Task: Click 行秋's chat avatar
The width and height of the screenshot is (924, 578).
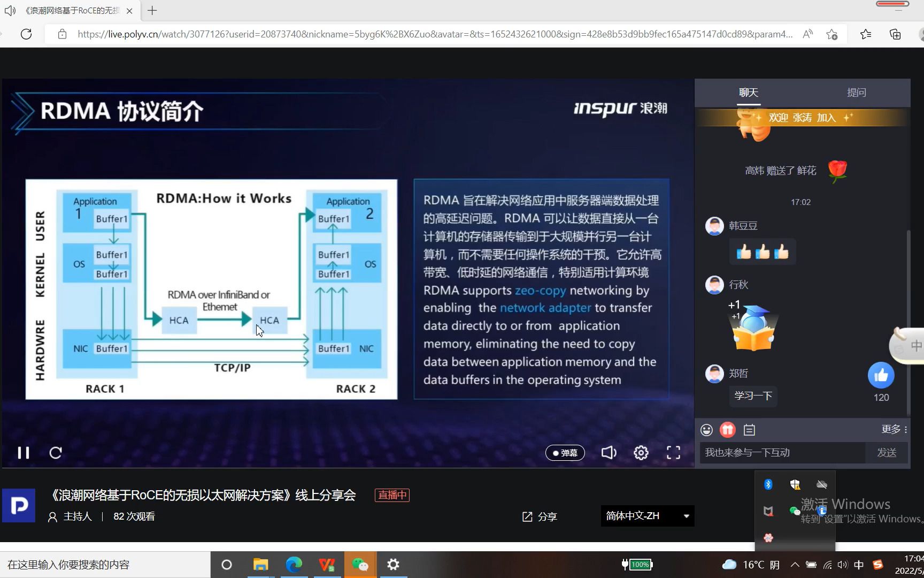Action: [714, 285]
